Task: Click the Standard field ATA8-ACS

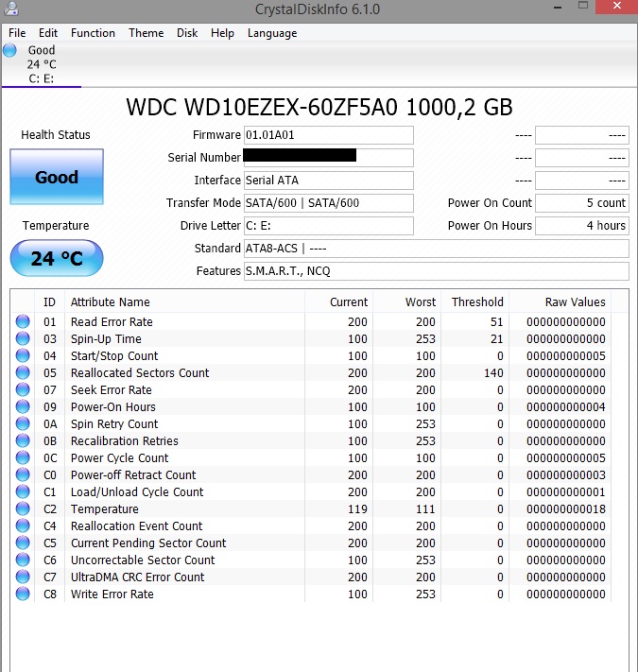Action: click(436, 249)
